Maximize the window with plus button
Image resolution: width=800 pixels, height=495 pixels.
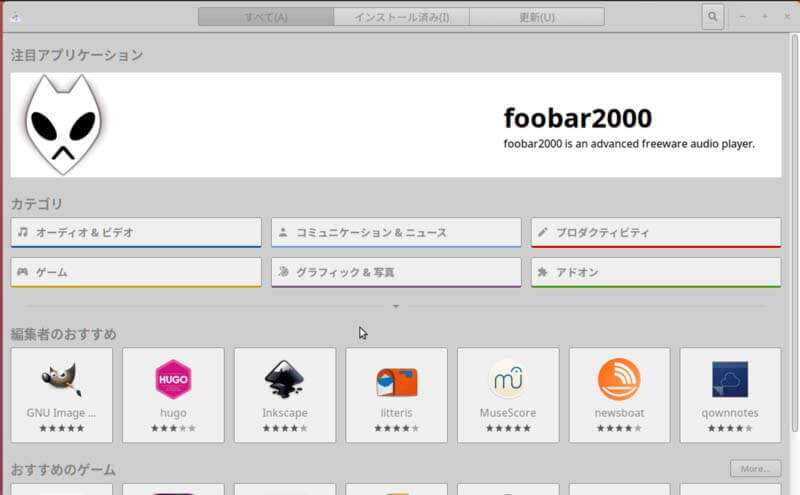click(x=764, y=17)
